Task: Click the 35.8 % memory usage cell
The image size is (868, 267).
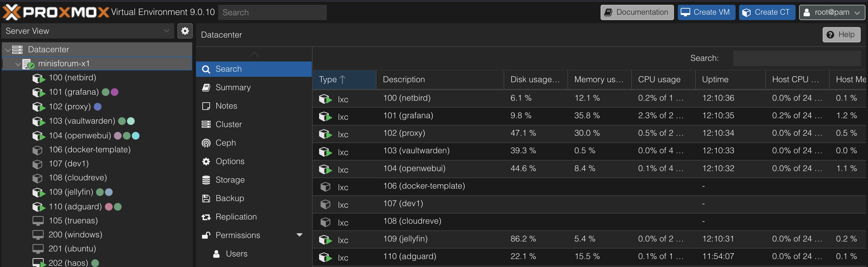Action: coord(587,116)
